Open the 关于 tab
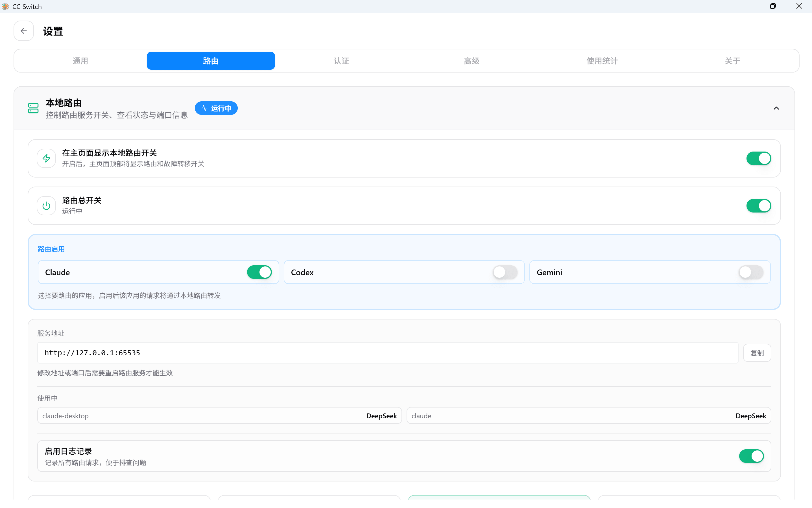Screen dimensions: 812x508 click(732, 61)
